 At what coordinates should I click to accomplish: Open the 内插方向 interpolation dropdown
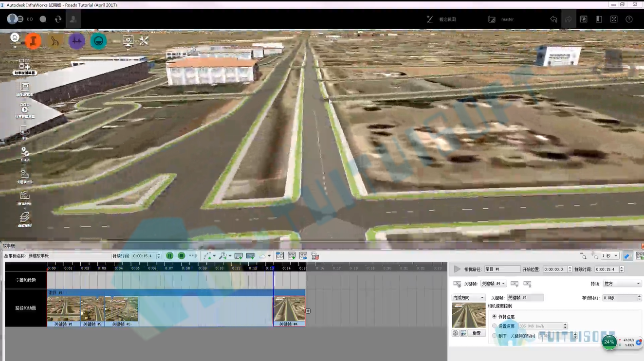(x=469, y=298)
